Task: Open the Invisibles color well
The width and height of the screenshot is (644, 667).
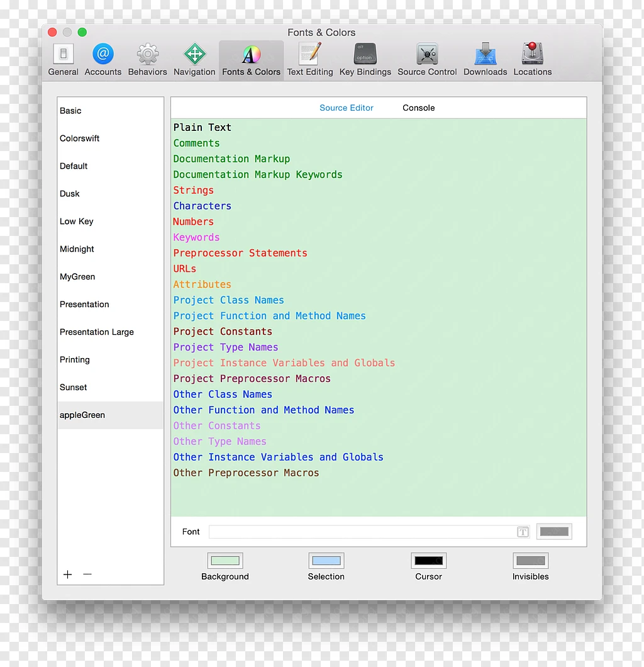Action: pos(531,561)
